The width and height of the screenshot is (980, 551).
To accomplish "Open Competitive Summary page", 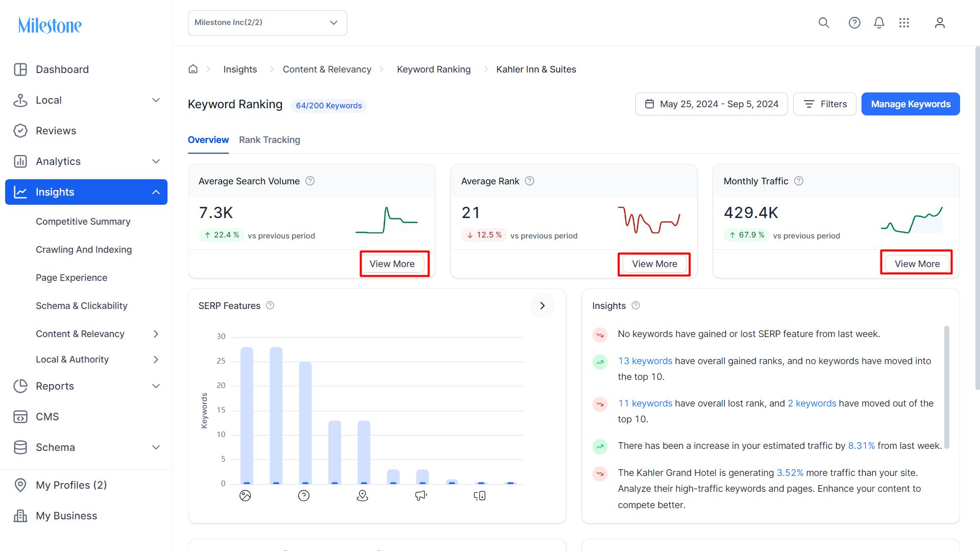I will pos(83,222).
